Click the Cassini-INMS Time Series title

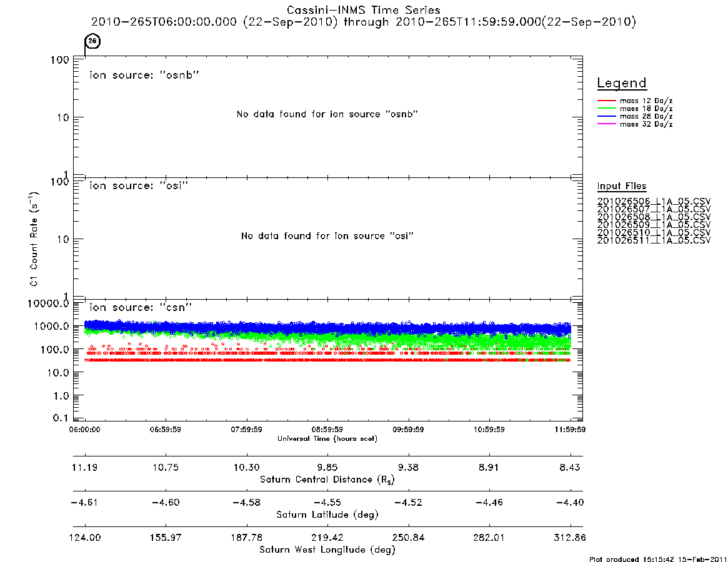[364, 10]
